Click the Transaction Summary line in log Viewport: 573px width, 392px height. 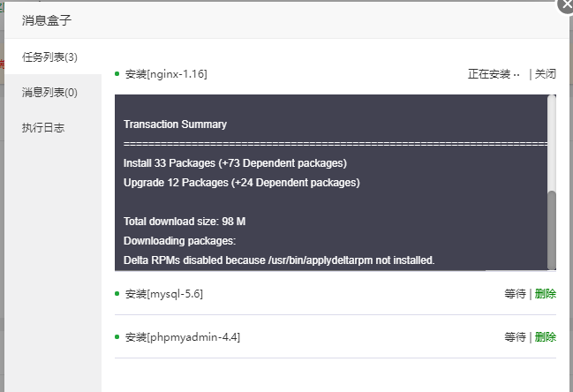coord(175,124)
